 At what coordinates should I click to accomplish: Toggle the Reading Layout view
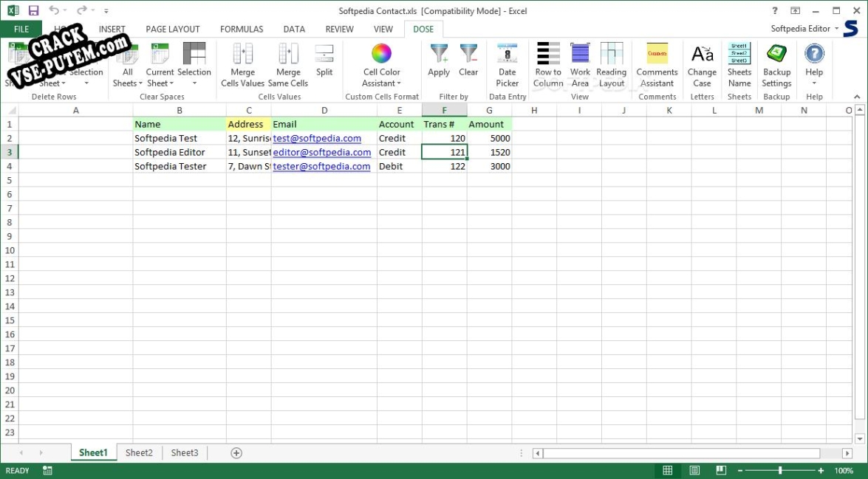tap(611, 55)
